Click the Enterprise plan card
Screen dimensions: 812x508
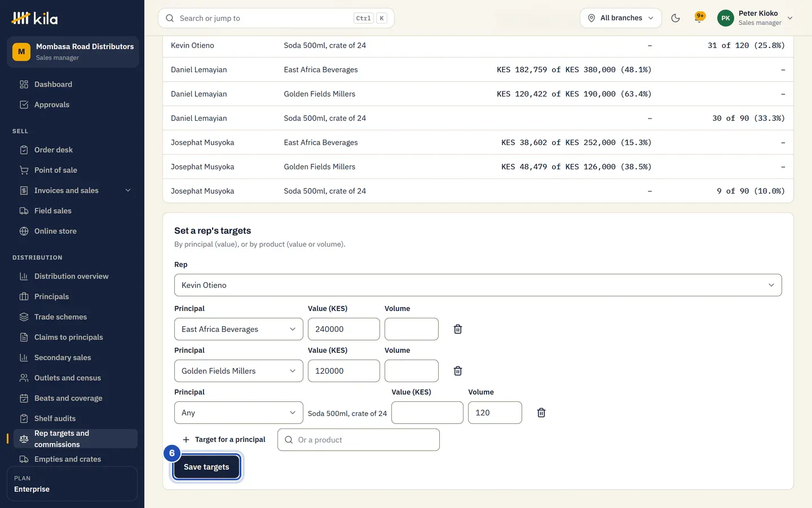(x=72, y=484)
